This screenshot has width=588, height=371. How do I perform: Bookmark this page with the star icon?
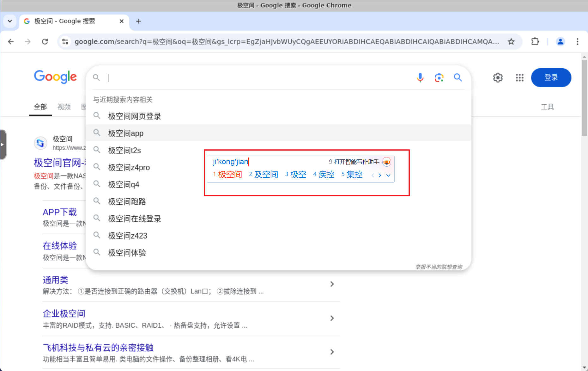tap(511, 41)
